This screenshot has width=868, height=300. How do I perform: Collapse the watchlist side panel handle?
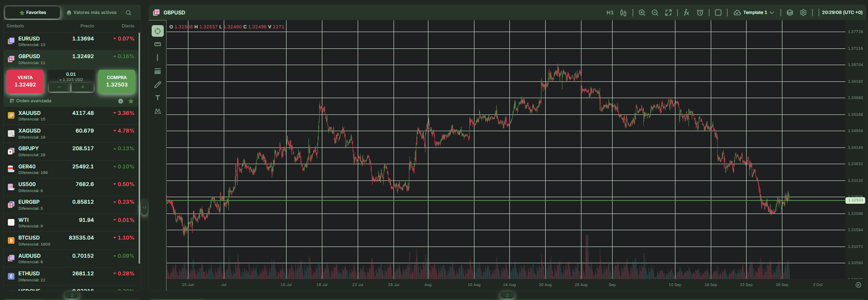pos(145,207)
